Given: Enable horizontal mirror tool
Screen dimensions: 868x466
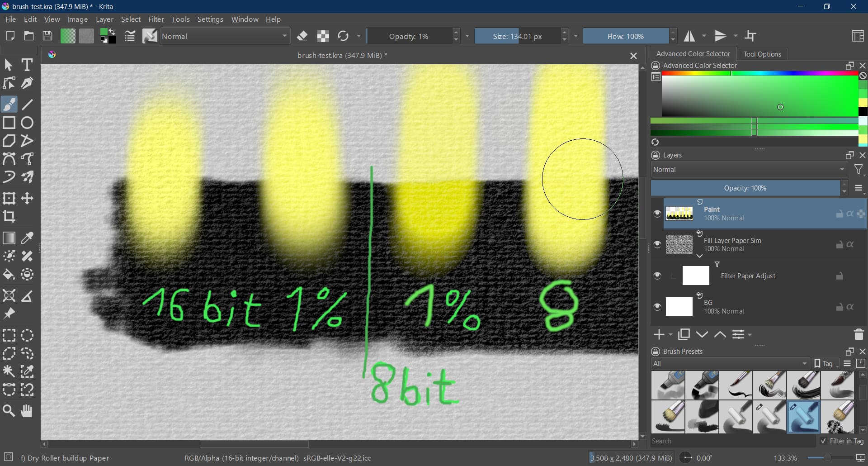Looking at the screenshot, I should coord(689,36).
